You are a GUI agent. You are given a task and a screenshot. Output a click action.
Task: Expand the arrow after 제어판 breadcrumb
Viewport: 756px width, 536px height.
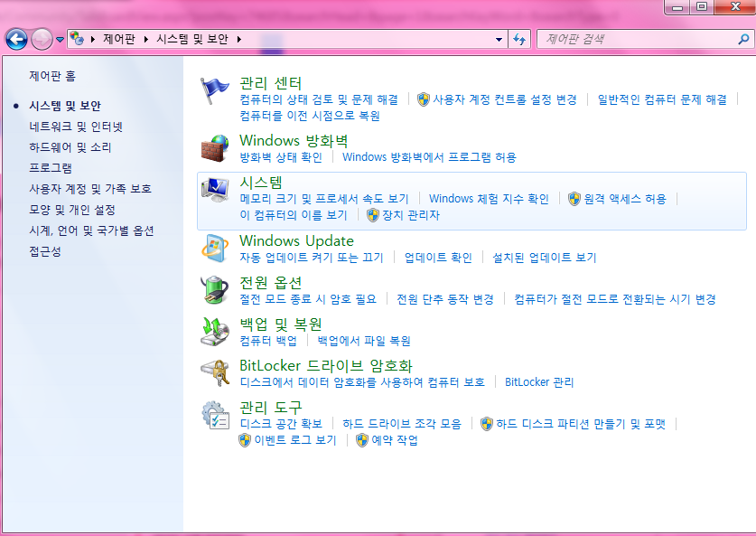click(x=145, y=39)
